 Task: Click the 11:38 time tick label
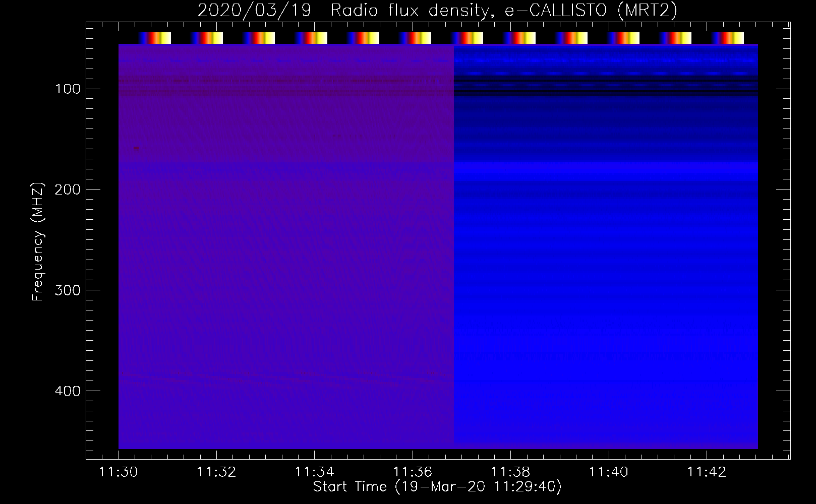[x=510, y=472]
